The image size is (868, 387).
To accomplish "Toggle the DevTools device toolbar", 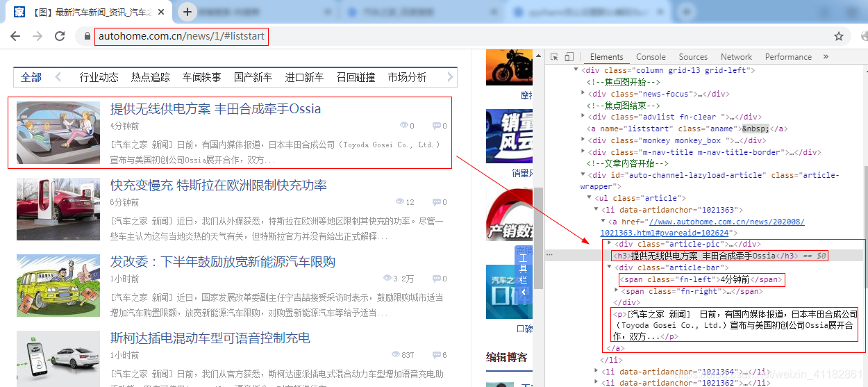I will [569, 57].
